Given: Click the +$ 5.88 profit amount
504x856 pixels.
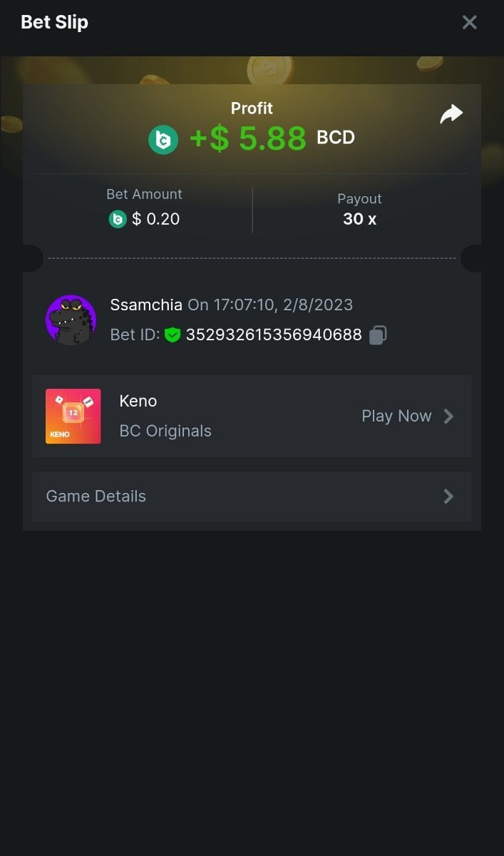Looking at the screenshot, I should [247, 138].
